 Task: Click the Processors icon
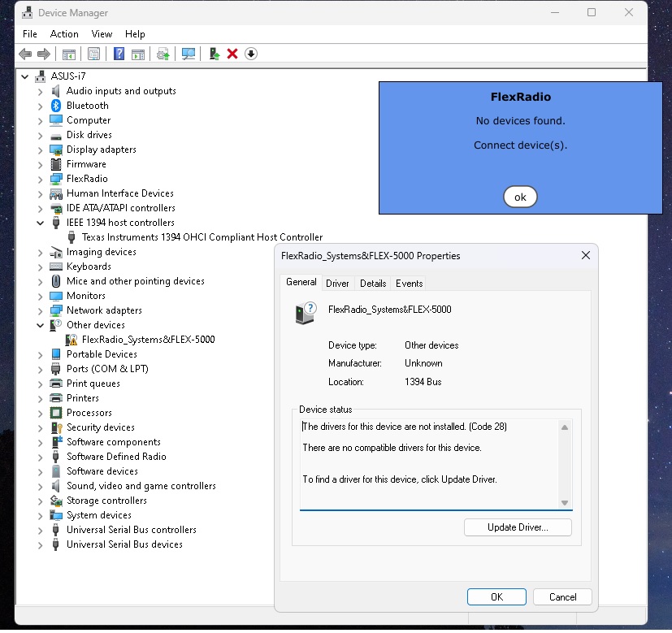tap(56, 413)
